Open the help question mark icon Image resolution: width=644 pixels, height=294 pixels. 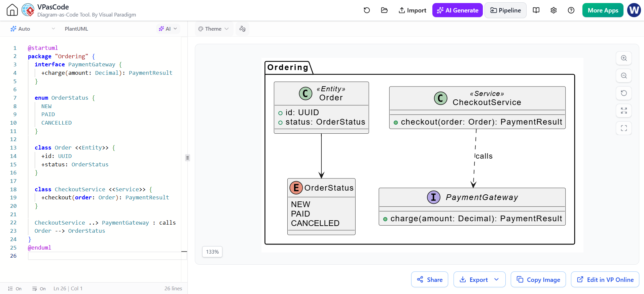tap(571, 10)
